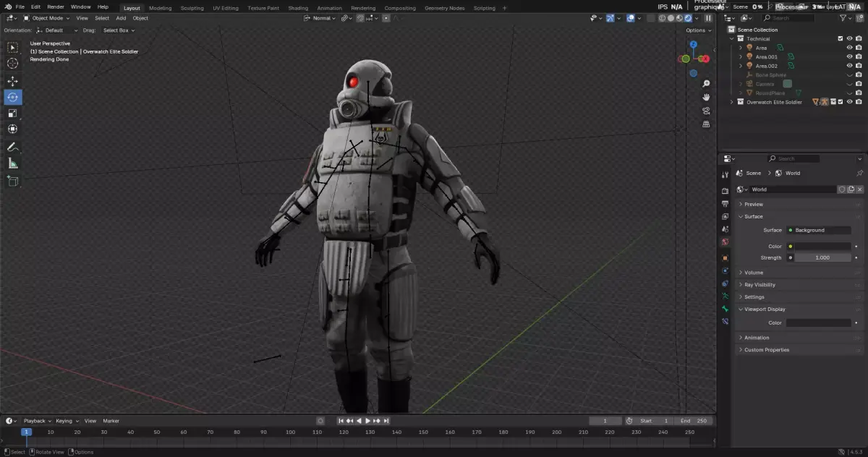Open the Object Mode dropdown
Image resolution: width=868 pixels, height=457 pixels.
[x=46, y=18]
